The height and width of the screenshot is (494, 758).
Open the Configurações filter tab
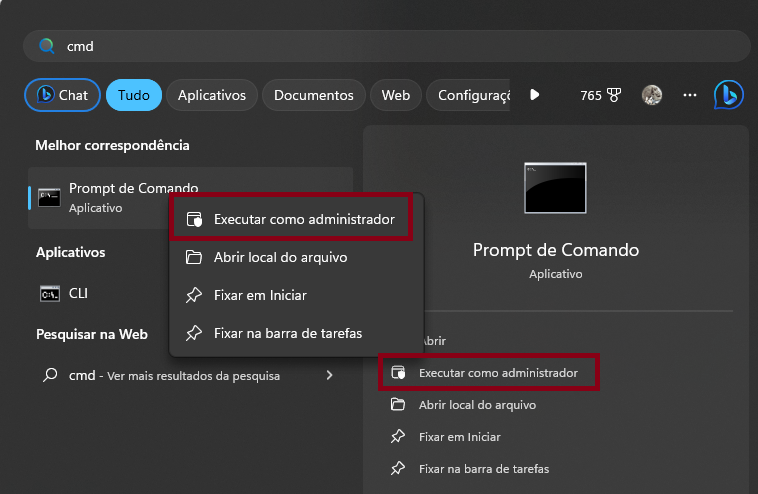pos(469,95)
